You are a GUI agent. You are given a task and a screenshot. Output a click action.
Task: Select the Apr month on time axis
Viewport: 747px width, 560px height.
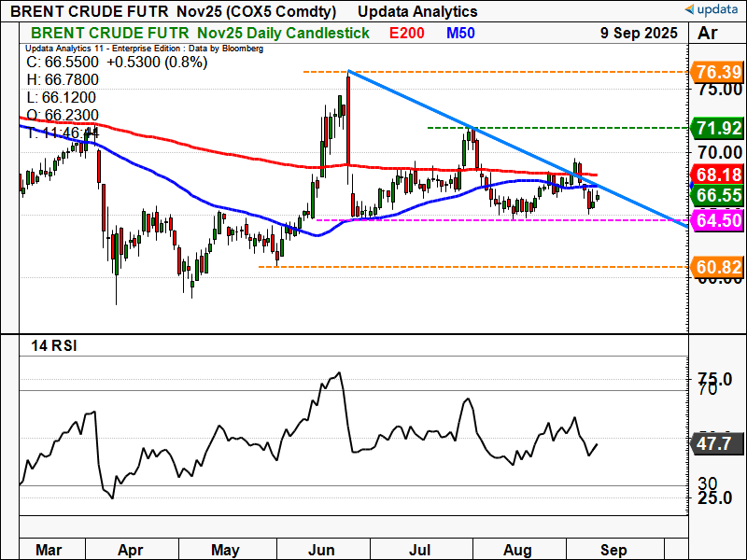tap(130, 550)
